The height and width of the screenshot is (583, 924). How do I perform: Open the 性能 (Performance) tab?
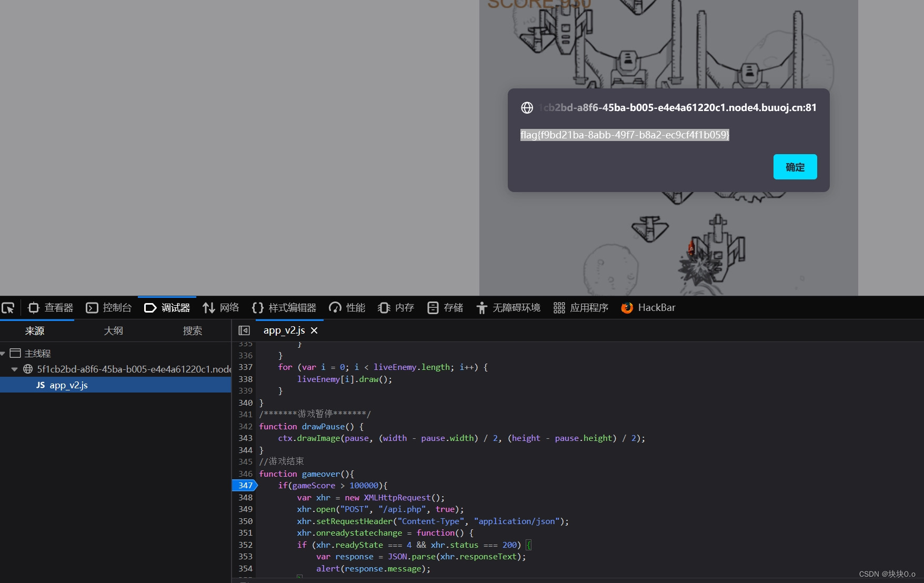click(347, 308)
